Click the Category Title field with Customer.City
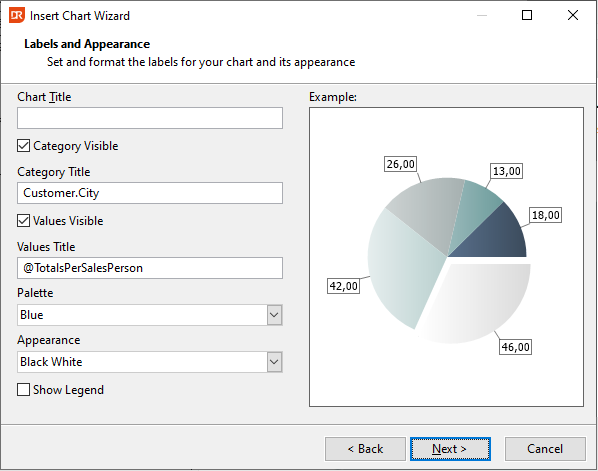The image size is (598, 471). 150,193
